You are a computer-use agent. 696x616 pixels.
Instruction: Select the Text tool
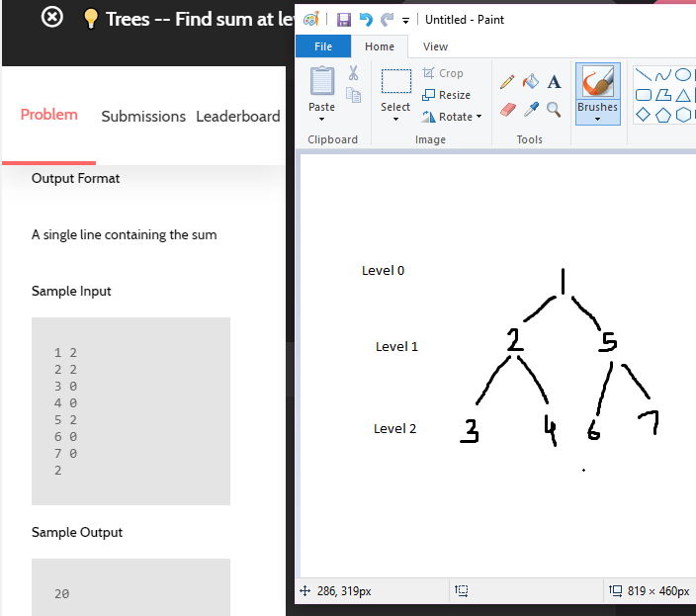coord(554,81)
